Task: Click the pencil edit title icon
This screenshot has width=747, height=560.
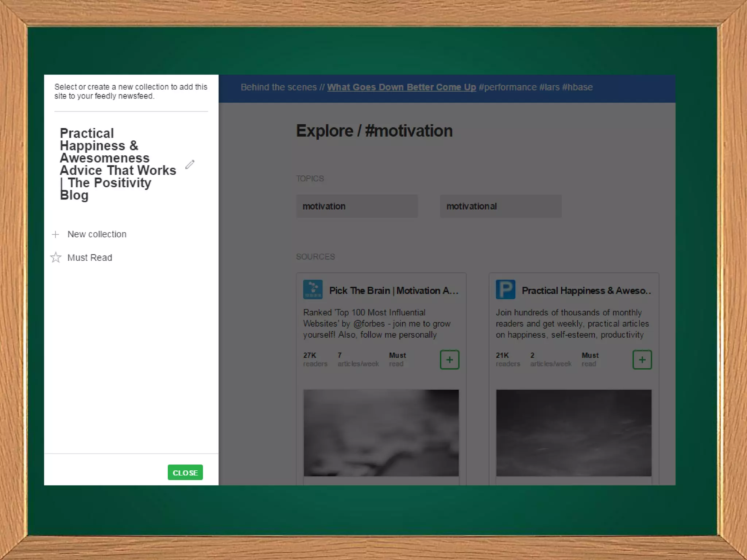Action: (x=190, y=164)
